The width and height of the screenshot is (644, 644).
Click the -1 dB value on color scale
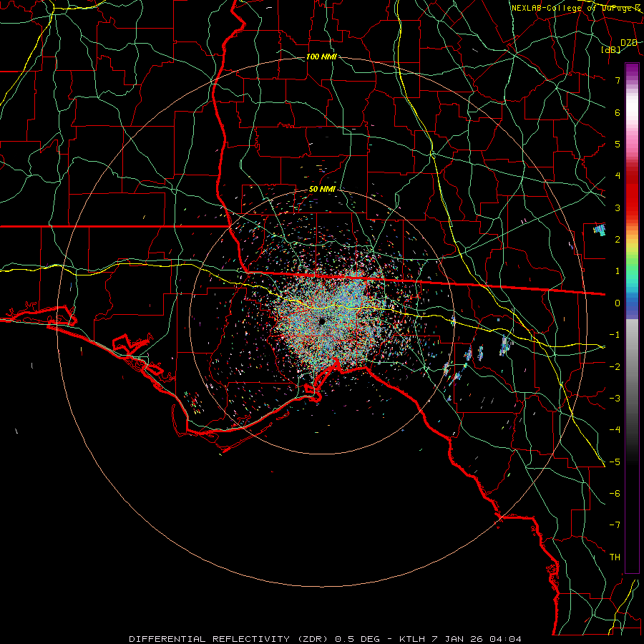pyautogui.click(x=615, y=335)
